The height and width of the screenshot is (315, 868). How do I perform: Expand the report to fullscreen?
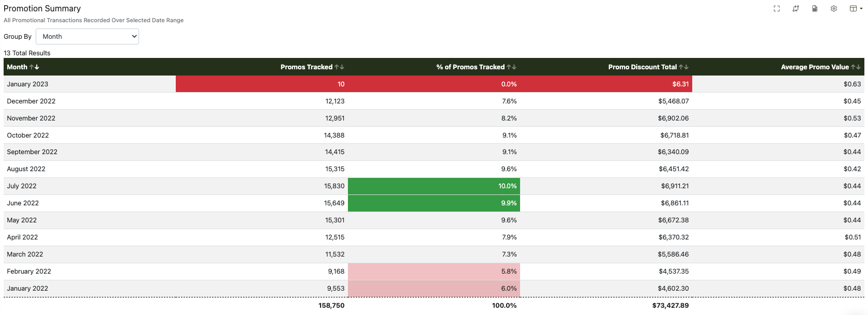(x=776, y=9)
